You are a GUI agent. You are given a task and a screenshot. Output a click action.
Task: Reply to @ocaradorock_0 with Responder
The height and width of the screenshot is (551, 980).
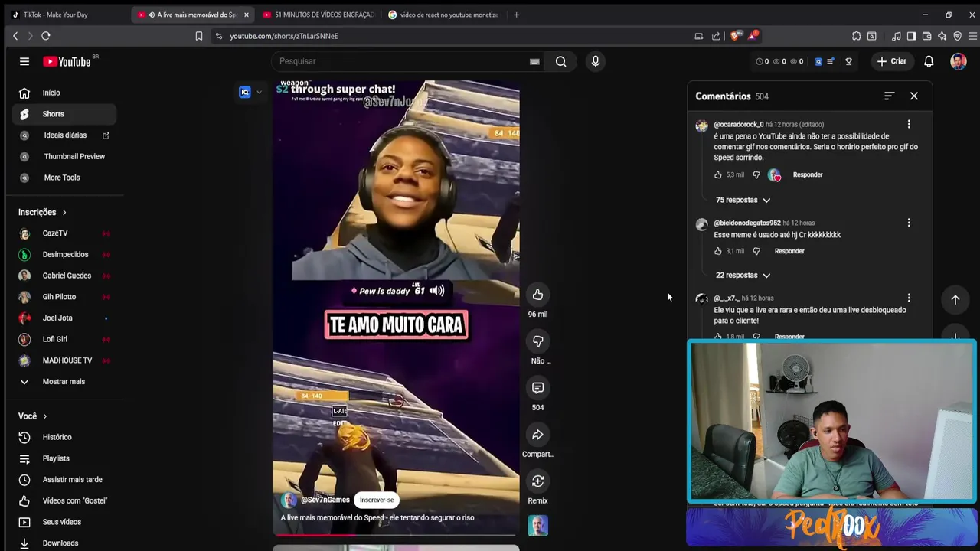(808, 174)
